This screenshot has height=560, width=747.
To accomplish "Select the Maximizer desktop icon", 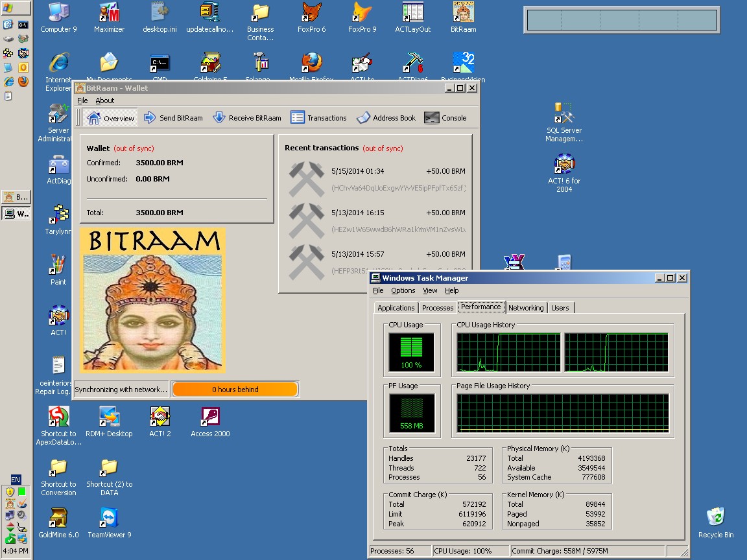I will point(109,17).
